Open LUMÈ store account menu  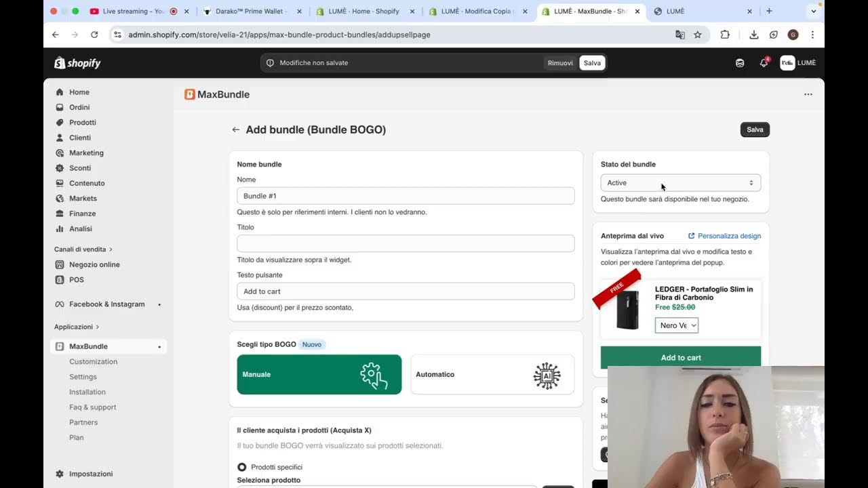click(798, 63)
